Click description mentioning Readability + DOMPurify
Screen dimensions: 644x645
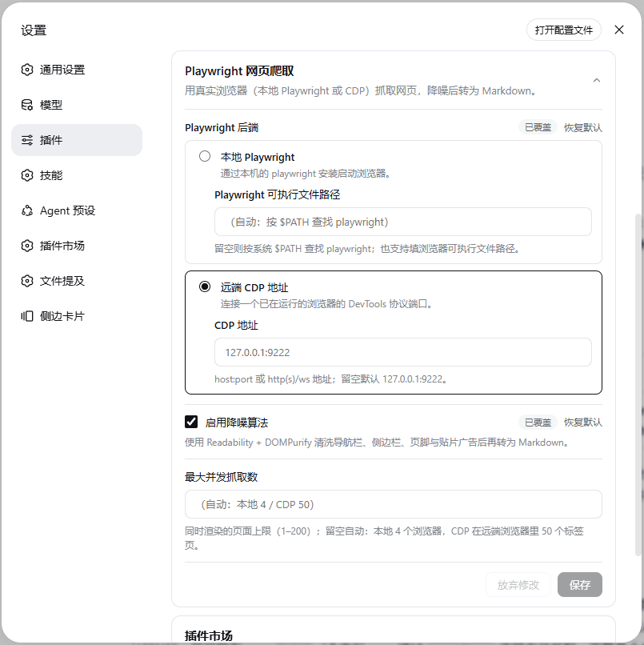377,443
